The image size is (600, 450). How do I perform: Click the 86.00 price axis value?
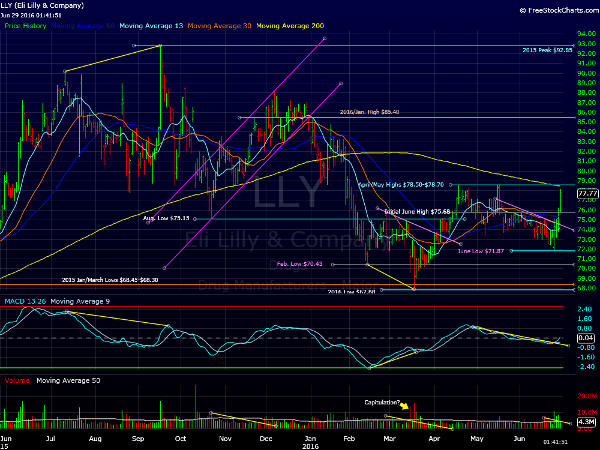pyautogui.click(x=587, y=112)
